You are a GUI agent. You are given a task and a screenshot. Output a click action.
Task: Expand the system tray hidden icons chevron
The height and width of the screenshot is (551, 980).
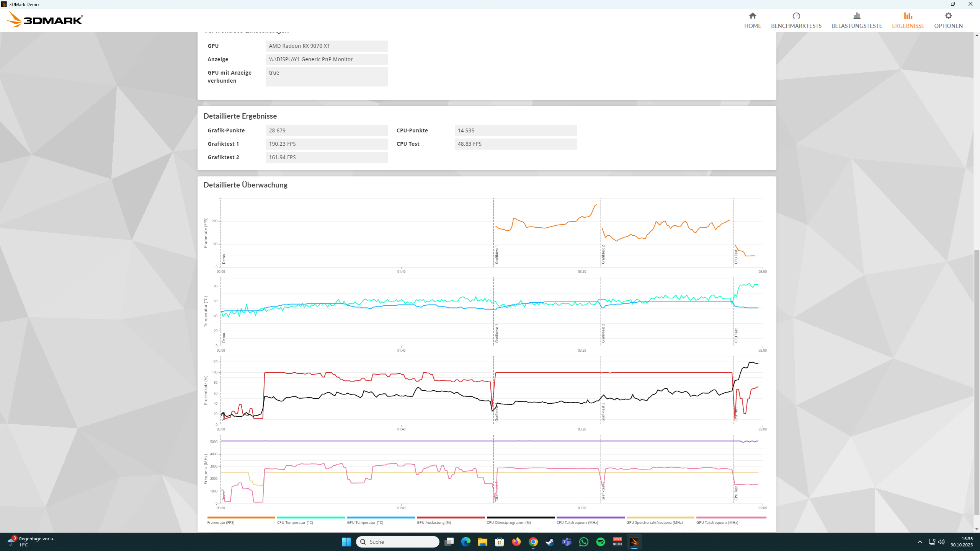click(x=920, y=542)
